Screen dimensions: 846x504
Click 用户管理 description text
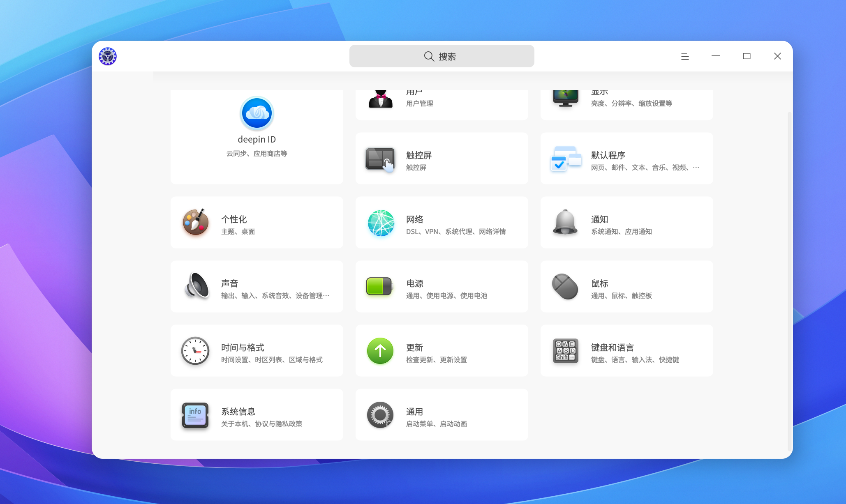click(x=420, y=104)
